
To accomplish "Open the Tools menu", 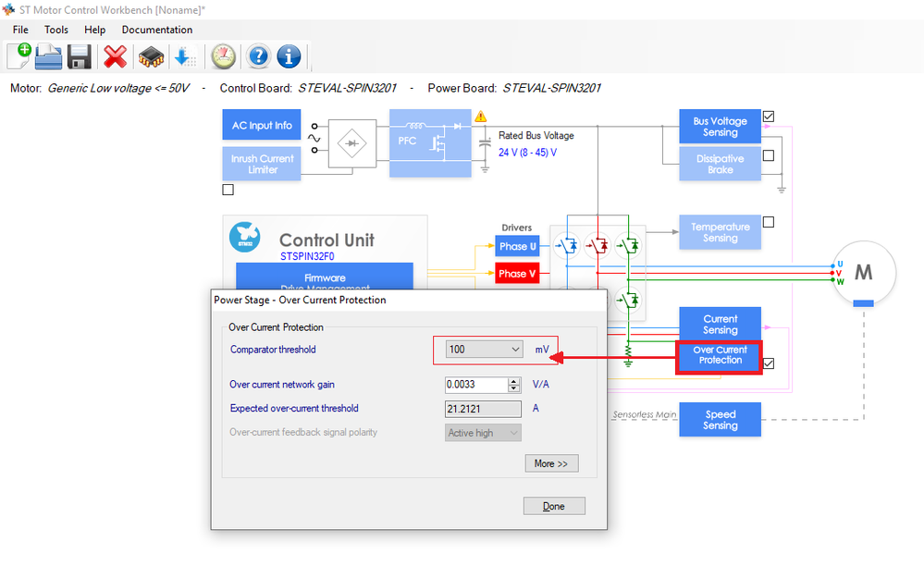I will tap(56, 30).
